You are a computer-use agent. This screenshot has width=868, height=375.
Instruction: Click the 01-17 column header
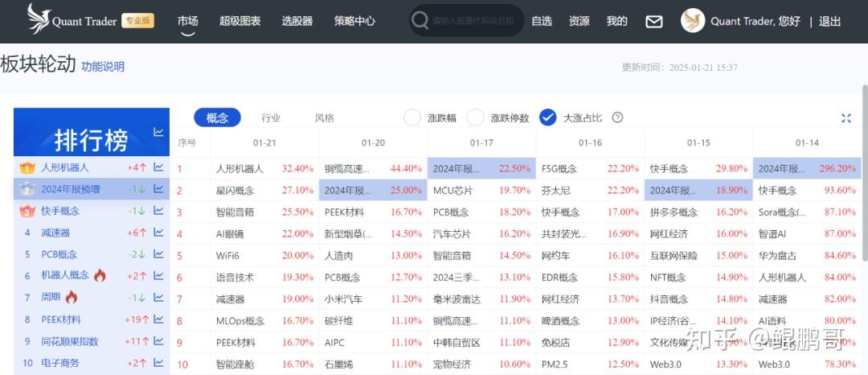(x=481, y=143)
